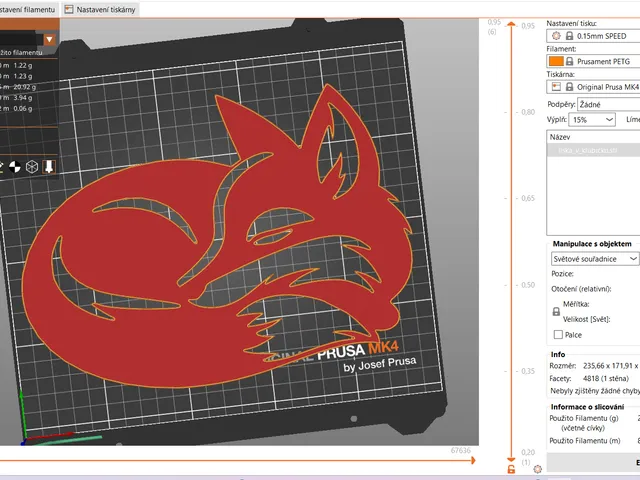This screenshot has height=480, width=640.
Task: Open the Nastavení tiskárny tab
Action: click(100, 9)
